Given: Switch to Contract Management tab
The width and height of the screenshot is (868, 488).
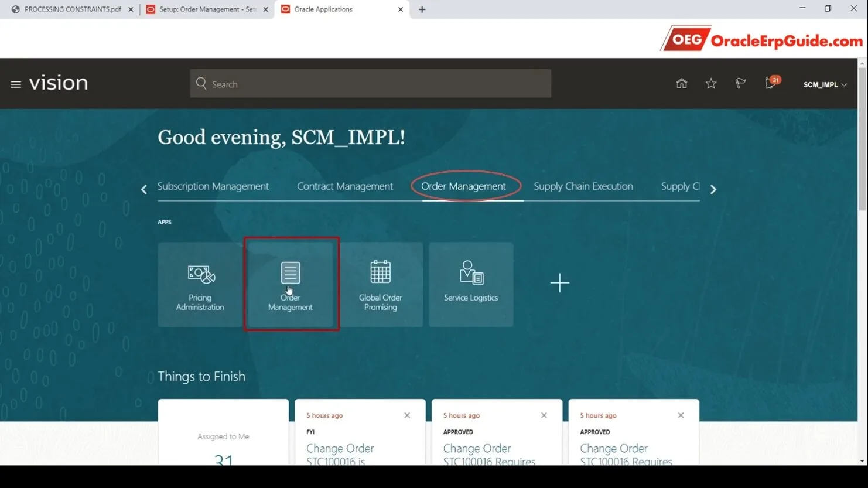Looking at the screenshot, I should coord(345,186).
